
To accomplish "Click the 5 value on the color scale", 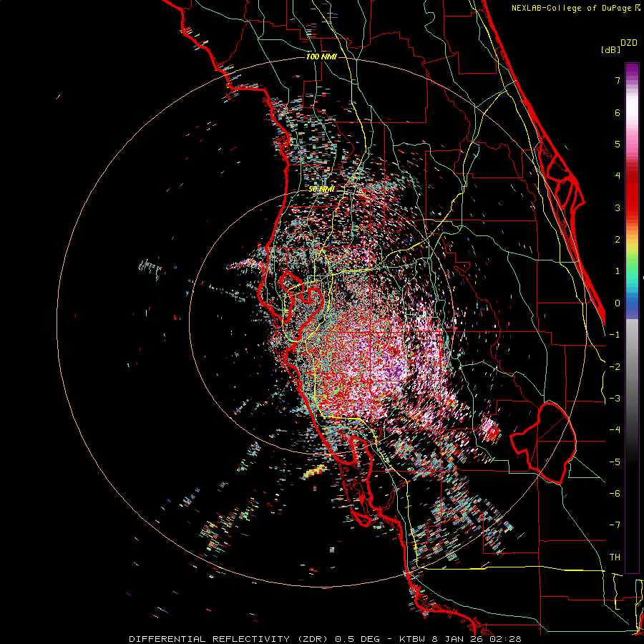I will (x=618, y=144).
